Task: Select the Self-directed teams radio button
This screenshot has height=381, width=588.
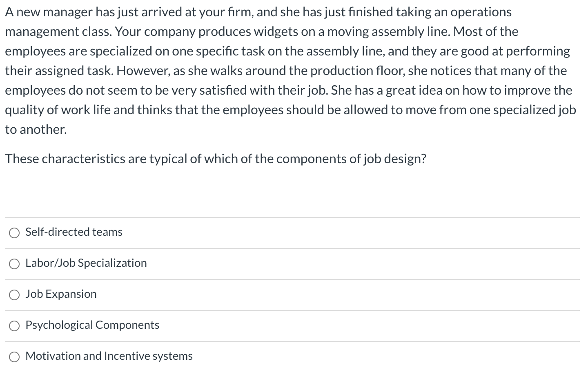Action: (14, 233)
